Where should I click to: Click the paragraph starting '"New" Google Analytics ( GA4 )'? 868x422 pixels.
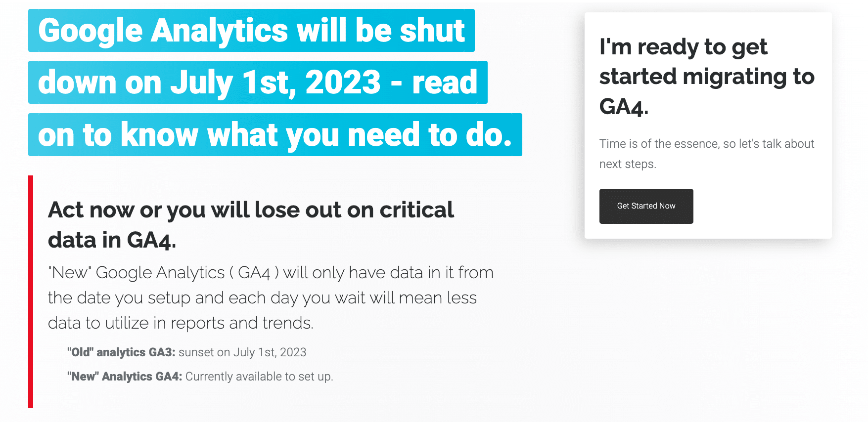(x=271, y=297)
